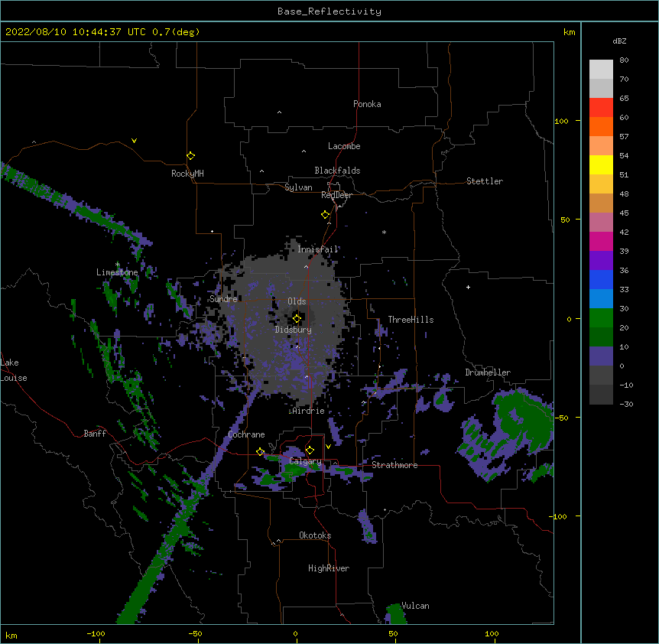Click the Lacombe city label
Image resolution: width=659 pixels, height=644 pixels.
coord(344,146)
